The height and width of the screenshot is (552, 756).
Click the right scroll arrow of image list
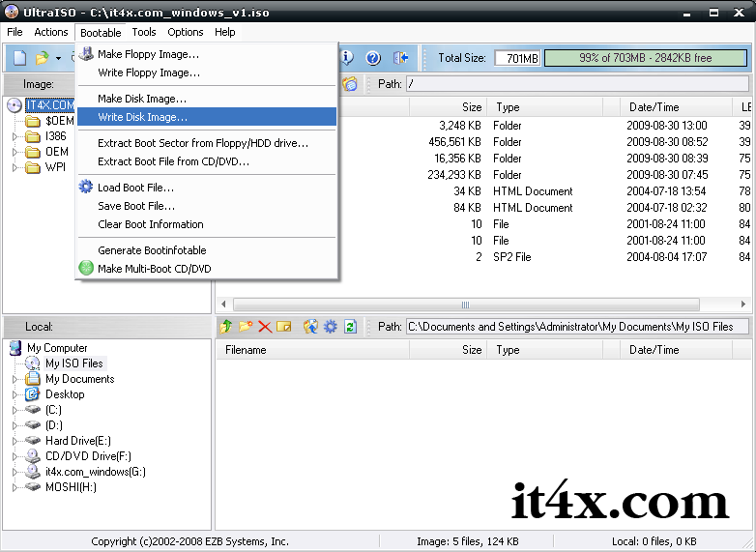(x=743, y=305)
